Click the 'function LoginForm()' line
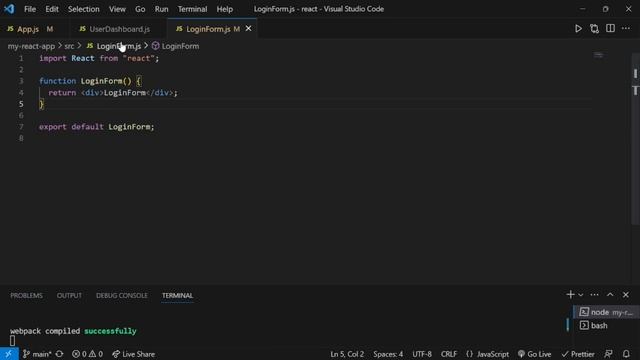640x360 pixels. point(90,81)
